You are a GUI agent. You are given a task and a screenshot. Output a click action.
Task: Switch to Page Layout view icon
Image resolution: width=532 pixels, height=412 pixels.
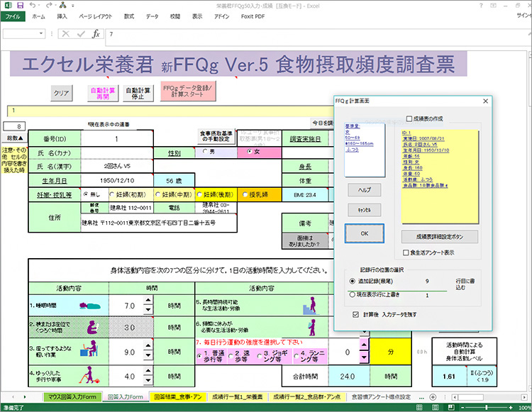[436, 407]
